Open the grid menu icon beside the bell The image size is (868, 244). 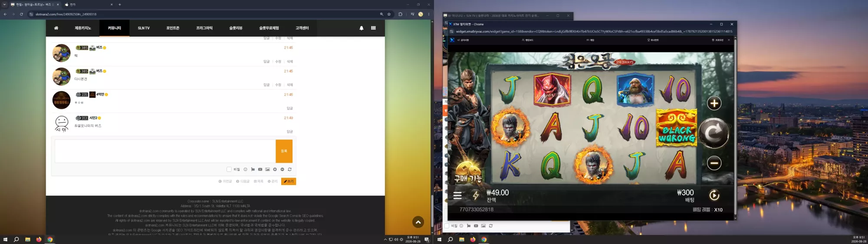click(373, 28)
